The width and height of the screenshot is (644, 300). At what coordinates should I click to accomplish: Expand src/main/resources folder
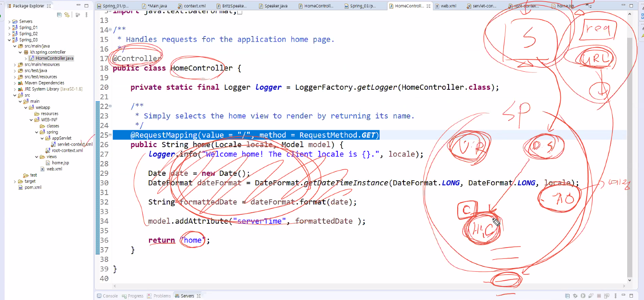15,65
